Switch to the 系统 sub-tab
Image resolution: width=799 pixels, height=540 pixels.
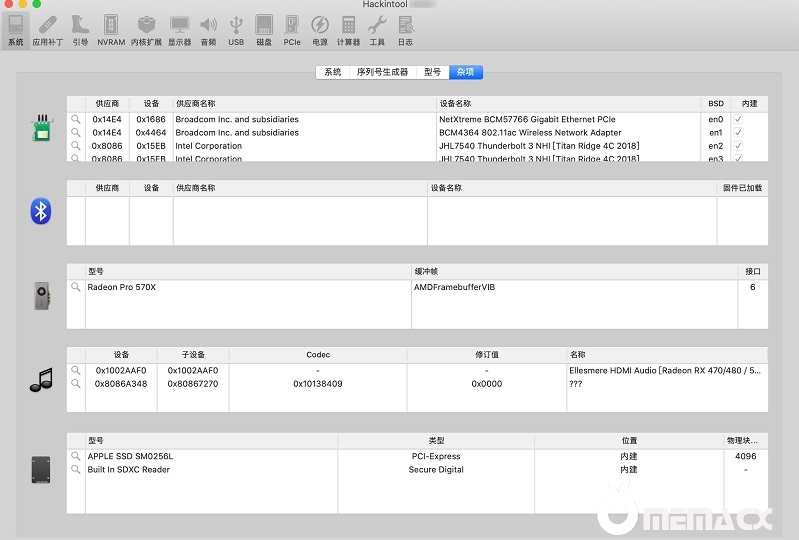click(x=333, y=72)
